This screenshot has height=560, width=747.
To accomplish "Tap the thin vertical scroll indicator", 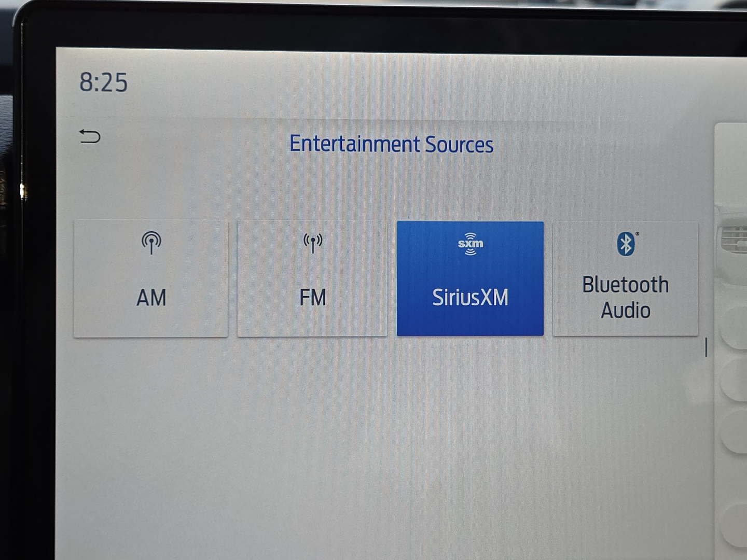I will click(706, 347).
